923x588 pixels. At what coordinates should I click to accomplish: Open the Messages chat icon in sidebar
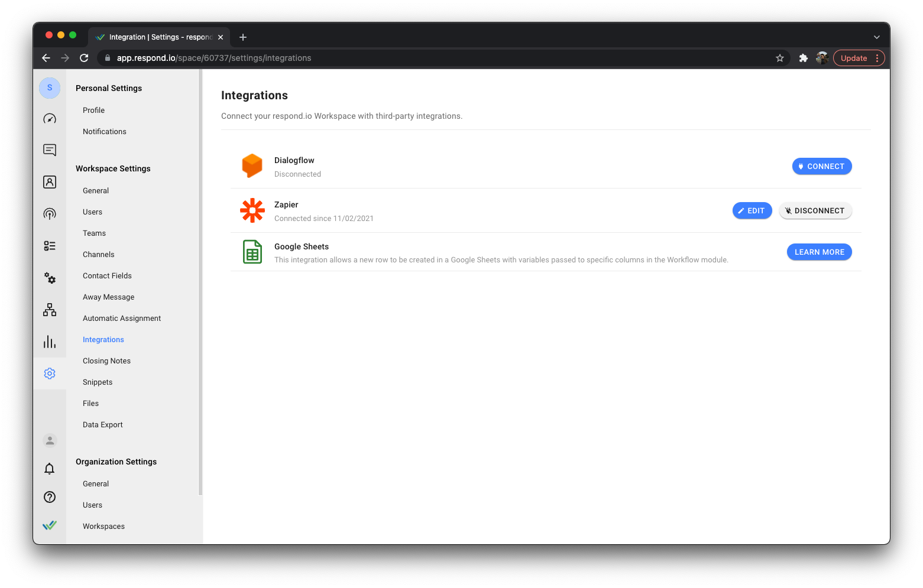50,150
